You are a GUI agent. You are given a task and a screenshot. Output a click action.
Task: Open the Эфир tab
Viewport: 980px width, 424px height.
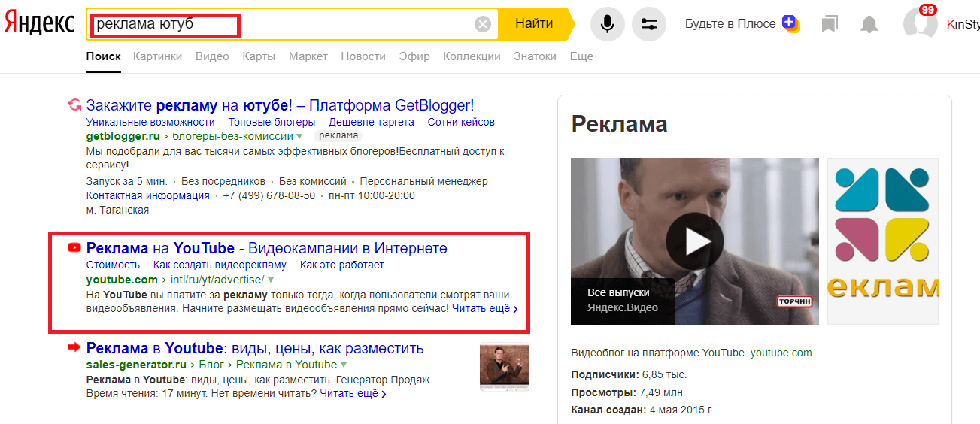[414, 56]
